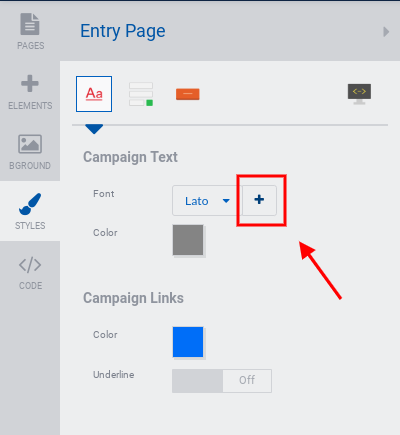
Task: Click the Campaign Links section heading
Action: (133, 298)
